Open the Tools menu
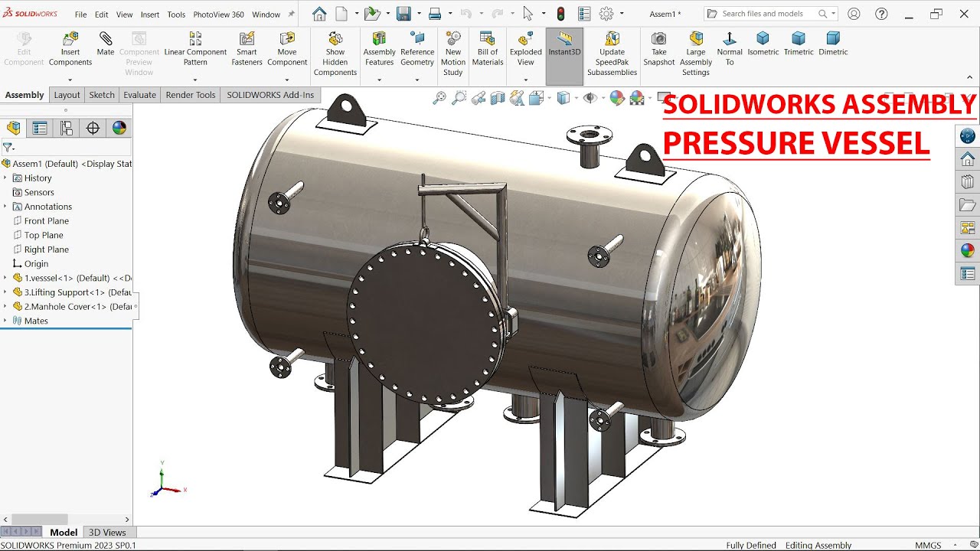The image size is (980, 551). click(x=176, y=15)
